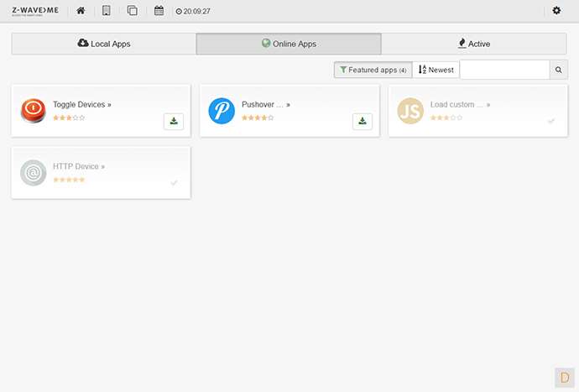Open the Newest sort dropdown
This screenshot has width=579, height=392.
(x=436, y=70)
